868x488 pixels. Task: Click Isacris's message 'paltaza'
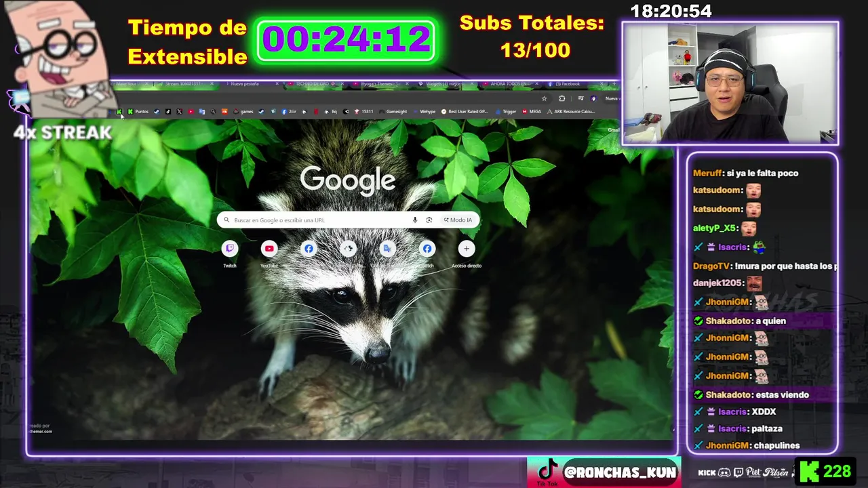coord(767,428)
